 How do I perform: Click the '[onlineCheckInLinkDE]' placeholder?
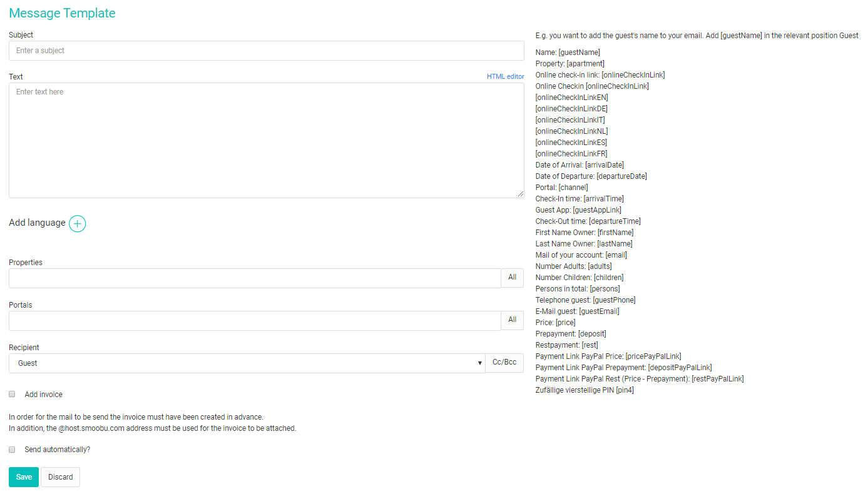pyautogui.click(x=571, y=109)
